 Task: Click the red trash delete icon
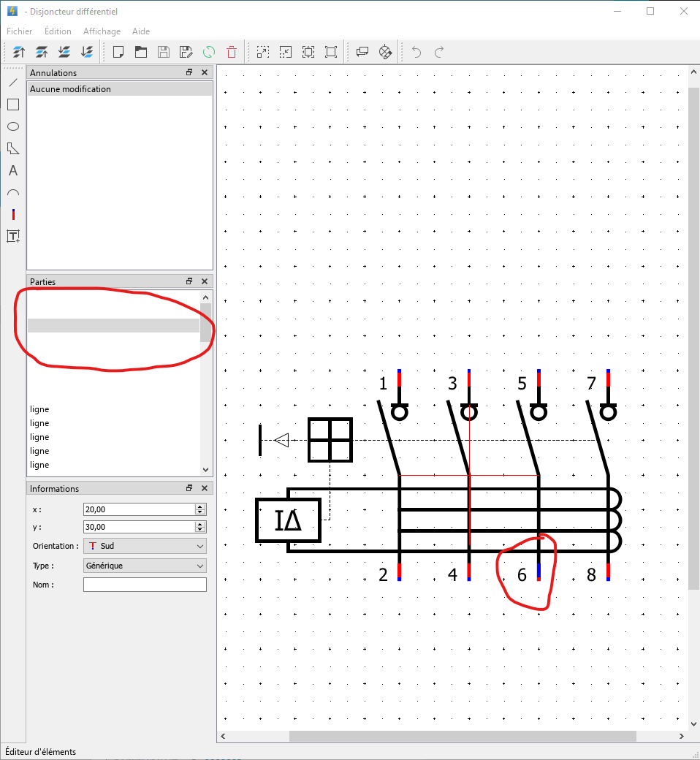[232, 52]
